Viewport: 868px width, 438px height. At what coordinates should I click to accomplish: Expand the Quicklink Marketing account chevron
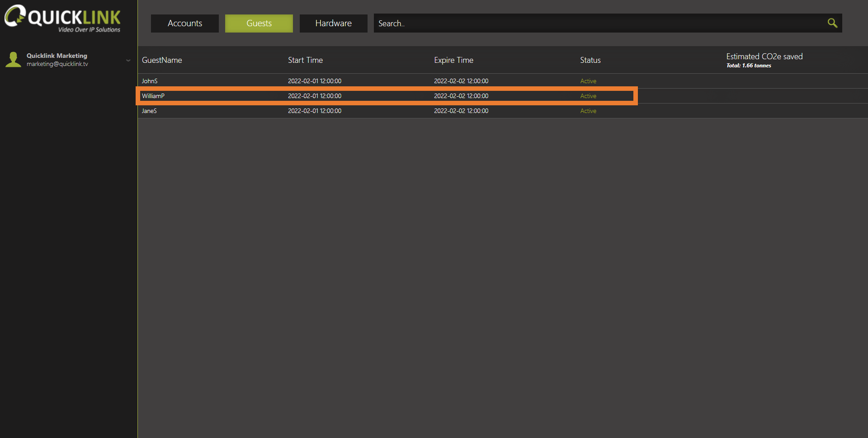(128, 60)
